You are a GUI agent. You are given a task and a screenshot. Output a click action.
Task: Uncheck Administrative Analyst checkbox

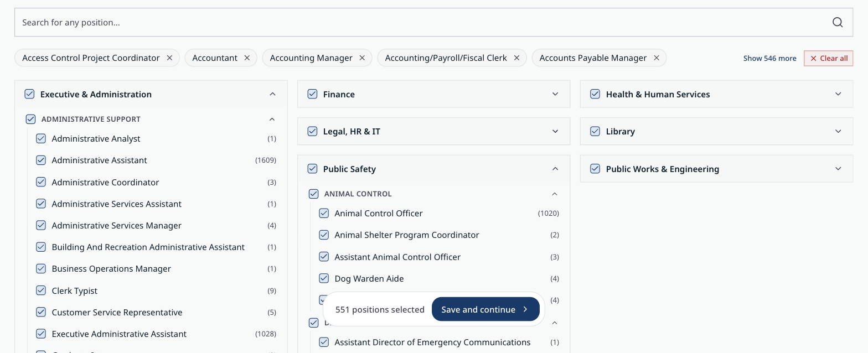pyautogui.click(x=41, y=138)
